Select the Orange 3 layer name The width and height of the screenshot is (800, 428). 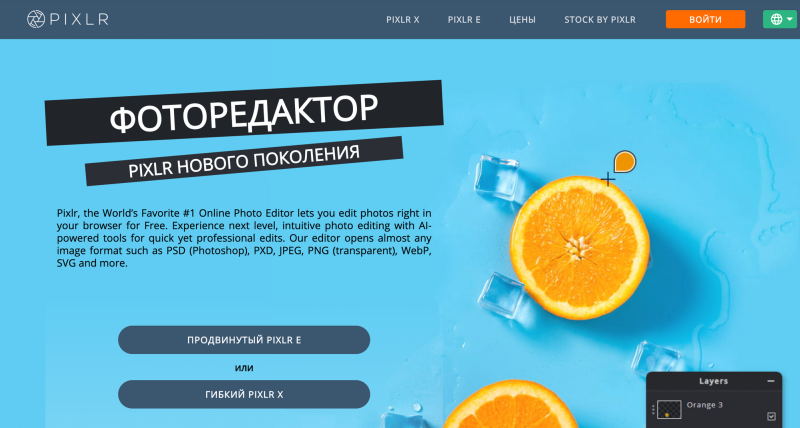704,405
